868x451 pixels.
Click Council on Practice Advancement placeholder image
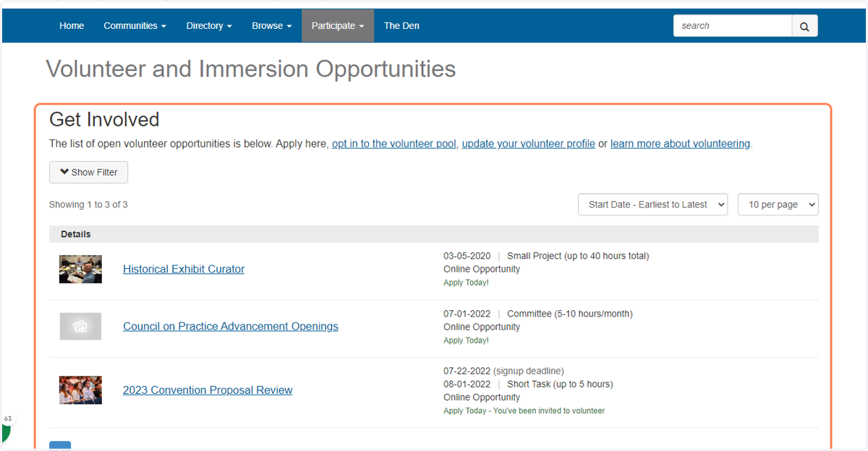tap(80, 327)
